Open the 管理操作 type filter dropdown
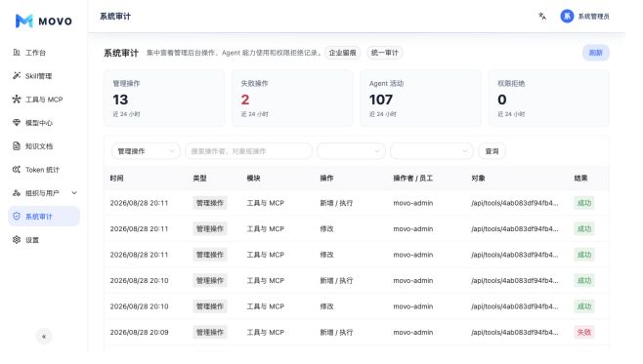 pyautogui.click(x=146, y=151)
